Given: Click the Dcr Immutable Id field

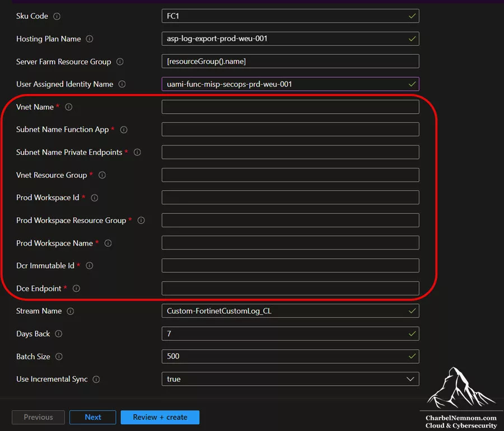Looking at the screenshot, I should tap(290, 266).
